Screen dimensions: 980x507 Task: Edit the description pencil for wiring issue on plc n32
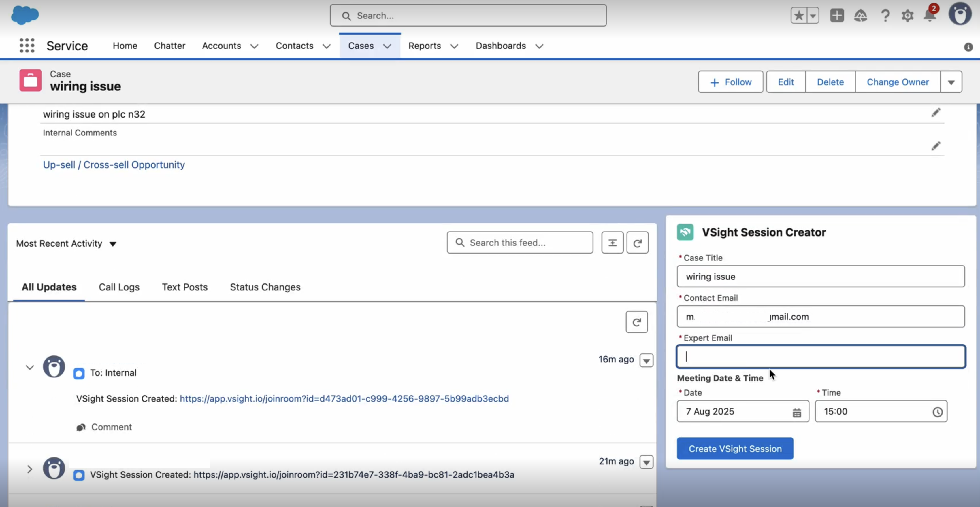(936, 113)
